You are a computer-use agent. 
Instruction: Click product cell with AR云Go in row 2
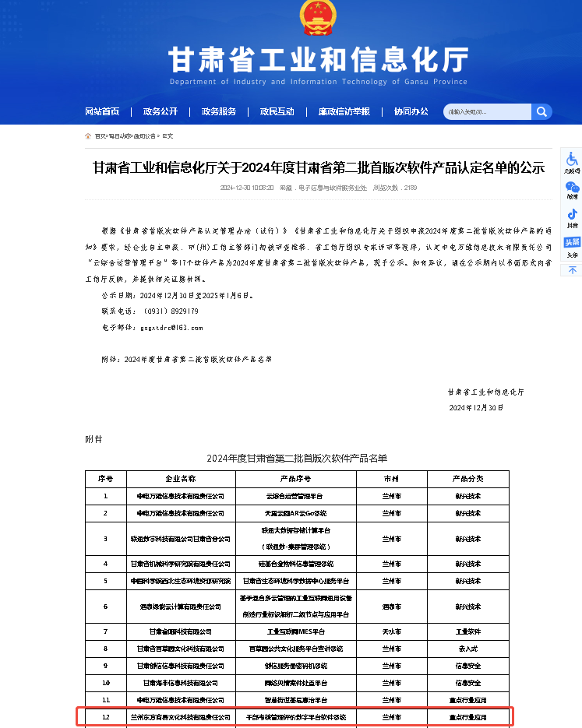coord(296,513)
